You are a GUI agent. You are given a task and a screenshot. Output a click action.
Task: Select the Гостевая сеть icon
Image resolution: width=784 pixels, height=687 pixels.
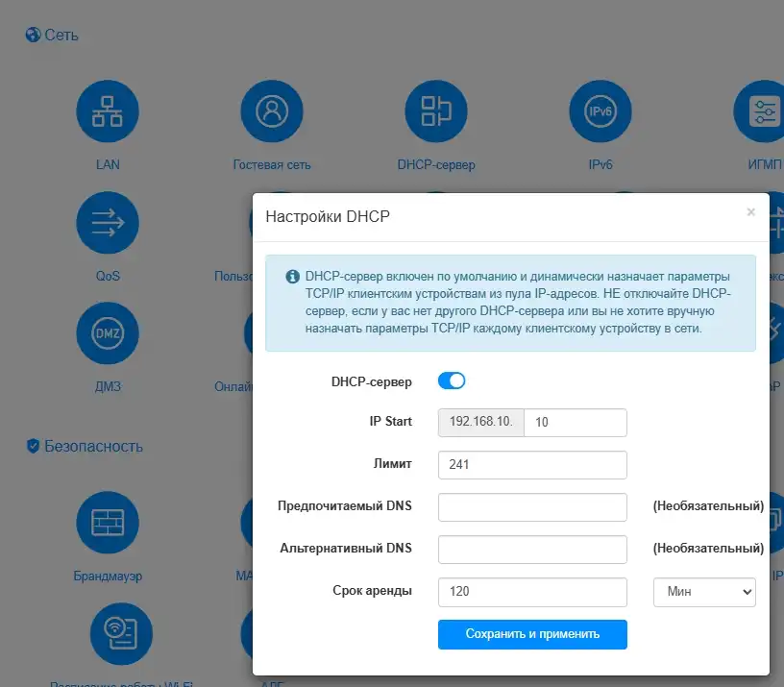[272, 110]
